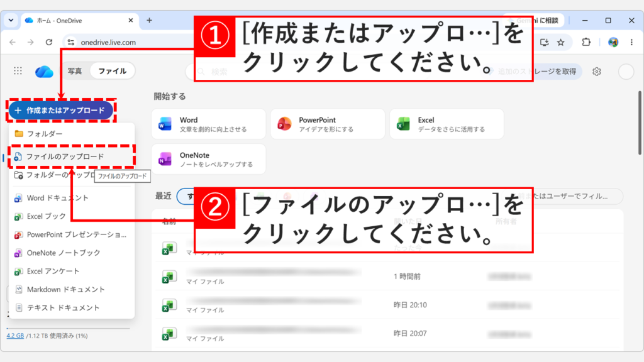Click the Word icon in start card

(165, 124)
